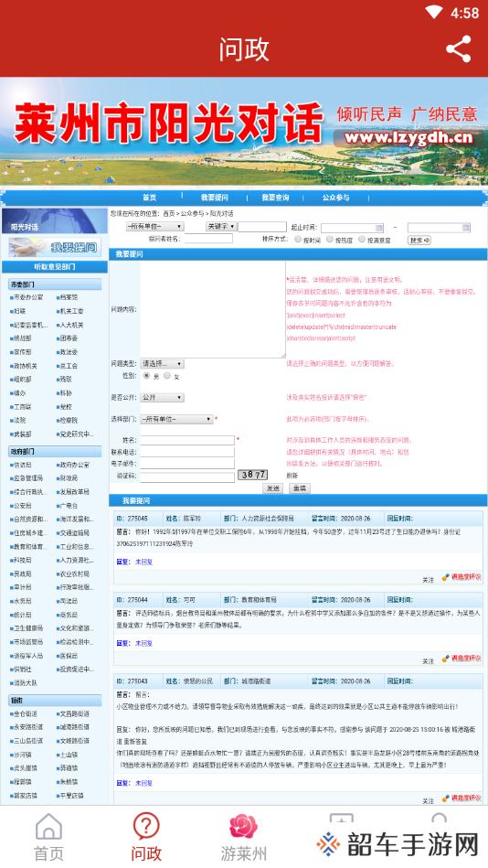This screenshot has width=488, height=868.
Task: Select sort by 按时间 radio button
Action: coord(298,240)
